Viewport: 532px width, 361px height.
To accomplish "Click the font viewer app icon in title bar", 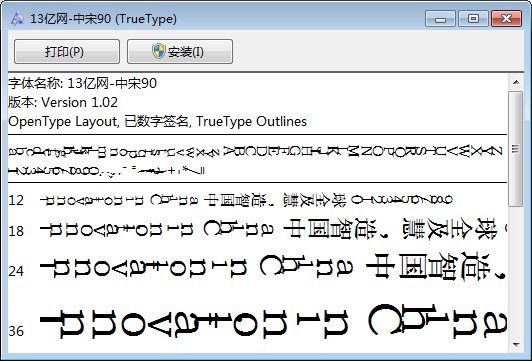I will coord(17,19).
